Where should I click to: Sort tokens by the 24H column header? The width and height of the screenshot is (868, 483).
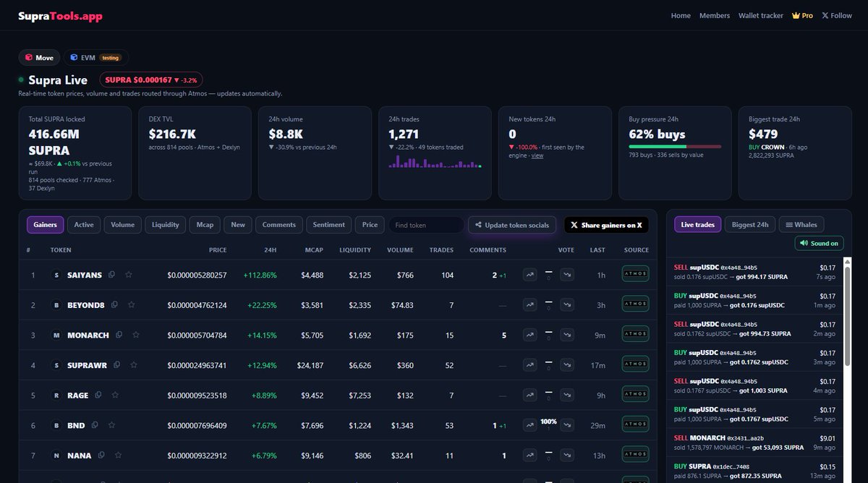(x=269, y=250)
